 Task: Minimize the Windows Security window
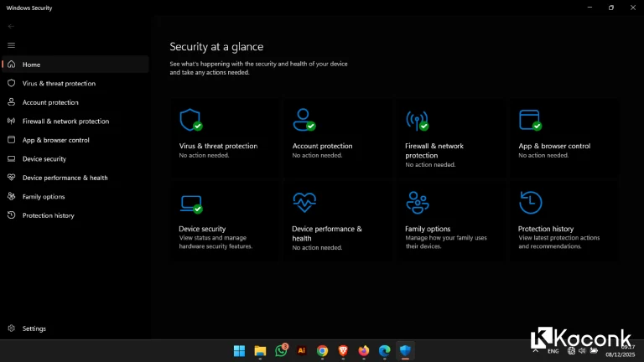point(589,8)
